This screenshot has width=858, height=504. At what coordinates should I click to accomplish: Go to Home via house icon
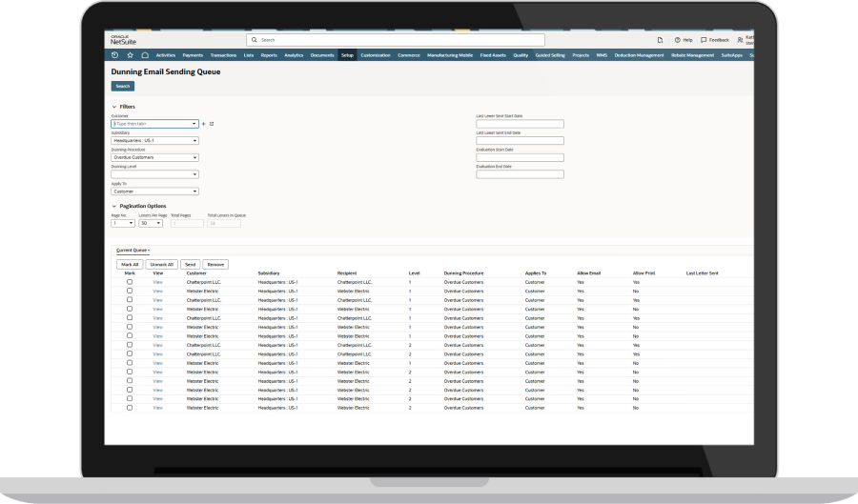coord(144,55)
